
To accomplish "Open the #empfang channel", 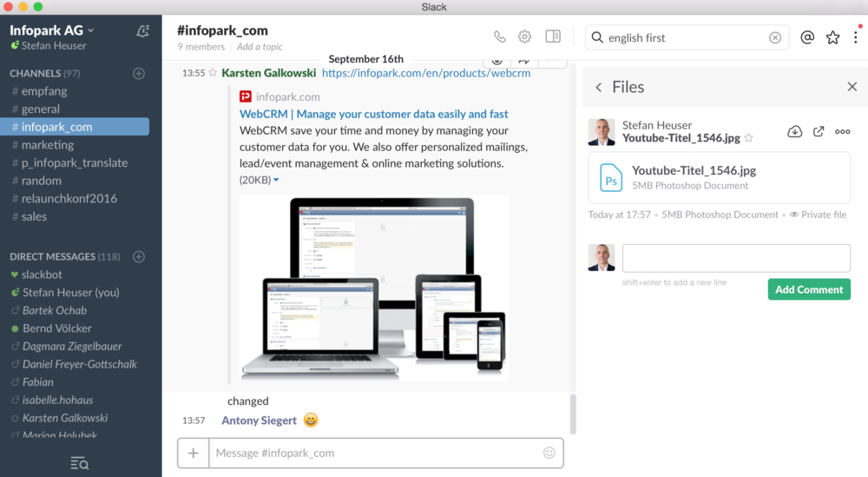I will point(75,91).
